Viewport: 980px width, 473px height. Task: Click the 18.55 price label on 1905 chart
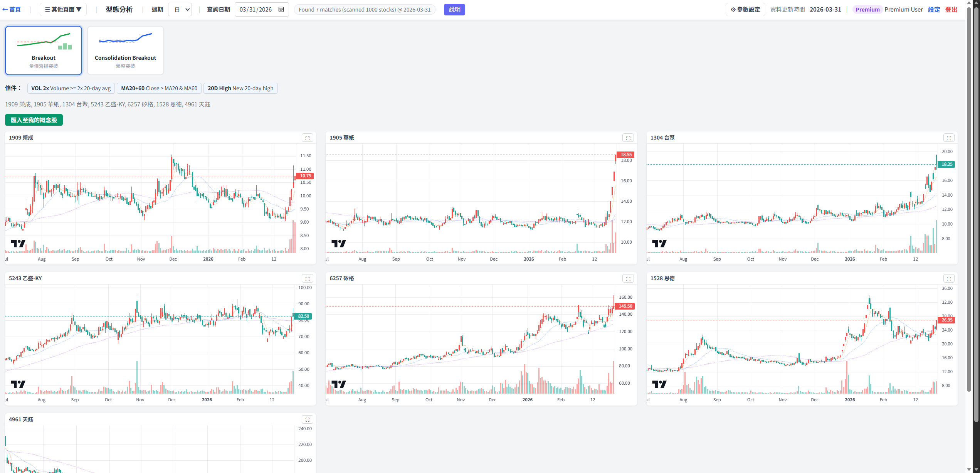[625, 155]
